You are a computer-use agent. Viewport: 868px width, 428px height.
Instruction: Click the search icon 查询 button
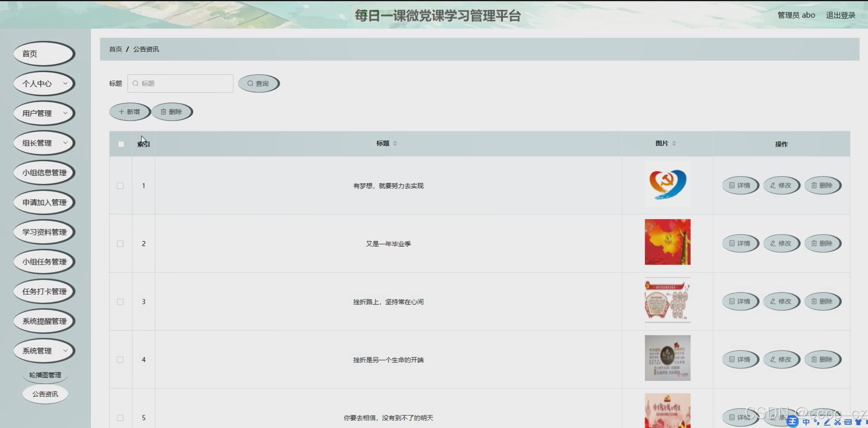point(258,83)
